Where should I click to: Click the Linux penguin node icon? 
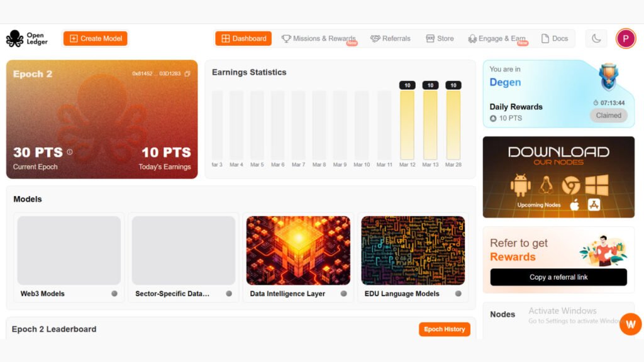point(546,185)
